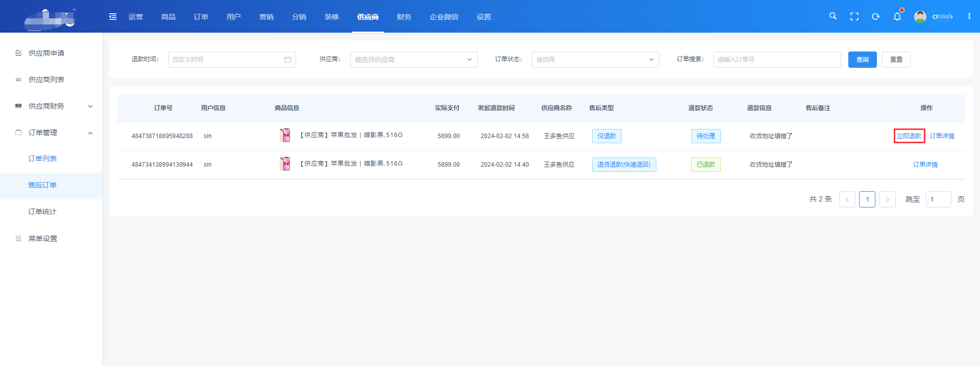
Task: Go to the 分销 top menu
Action: coord(299,17)
